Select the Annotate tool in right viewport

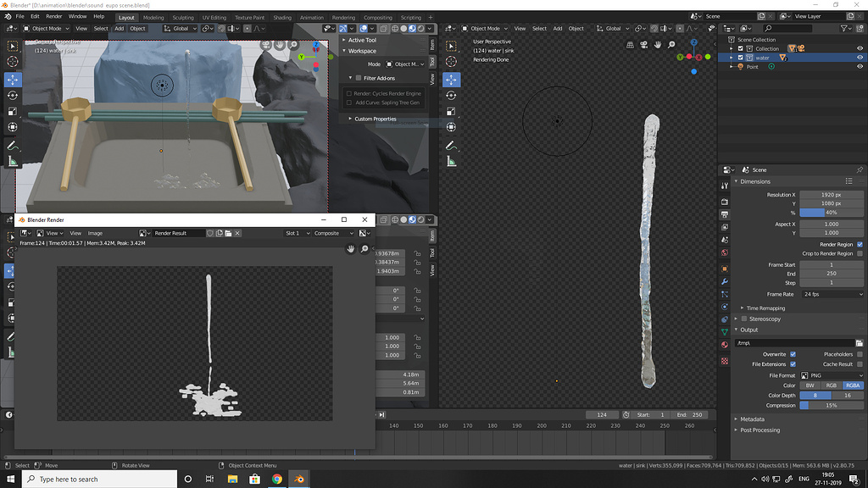coord(451,146)
